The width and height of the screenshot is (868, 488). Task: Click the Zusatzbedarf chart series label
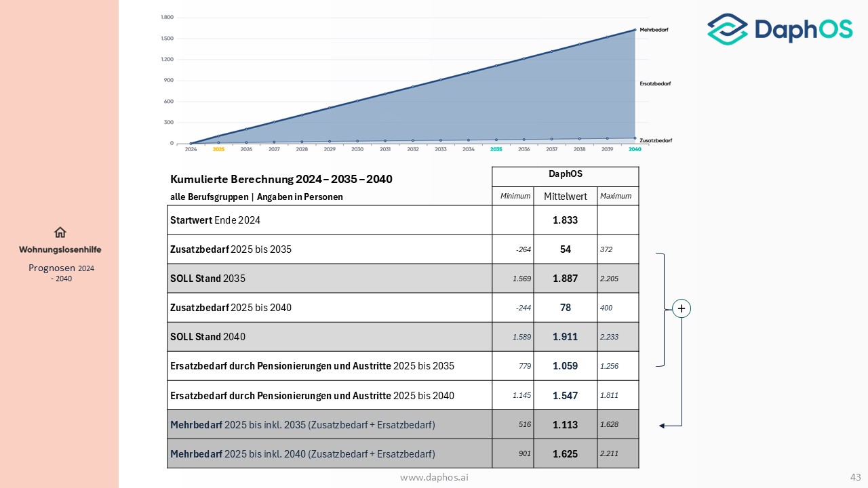coord(656,140)
